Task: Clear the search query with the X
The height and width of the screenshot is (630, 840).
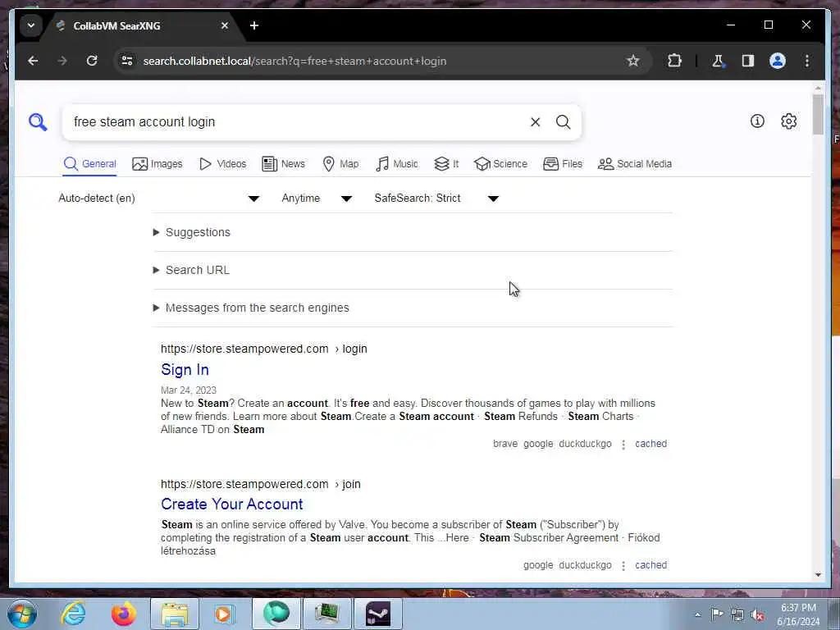Action: tap(535, 122)
